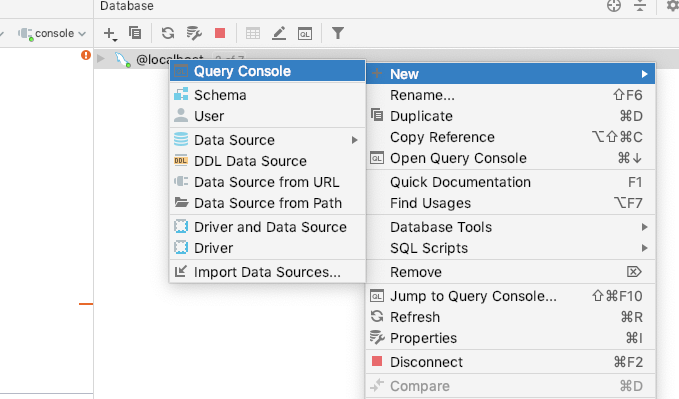Click the Duplicate icon in toolbar
This screenshot has height=399, width=679.
[135, 33]
